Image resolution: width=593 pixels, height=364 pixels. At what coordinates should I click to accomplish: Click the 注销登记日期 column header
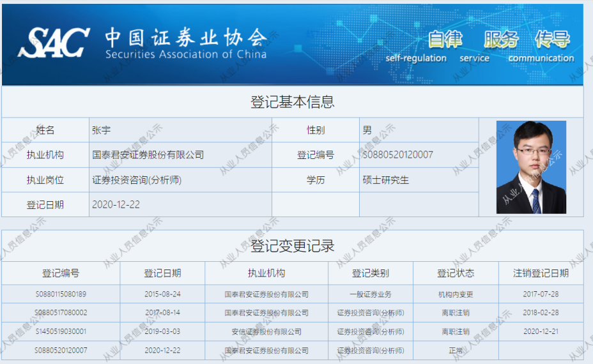(x=541, y=273)
